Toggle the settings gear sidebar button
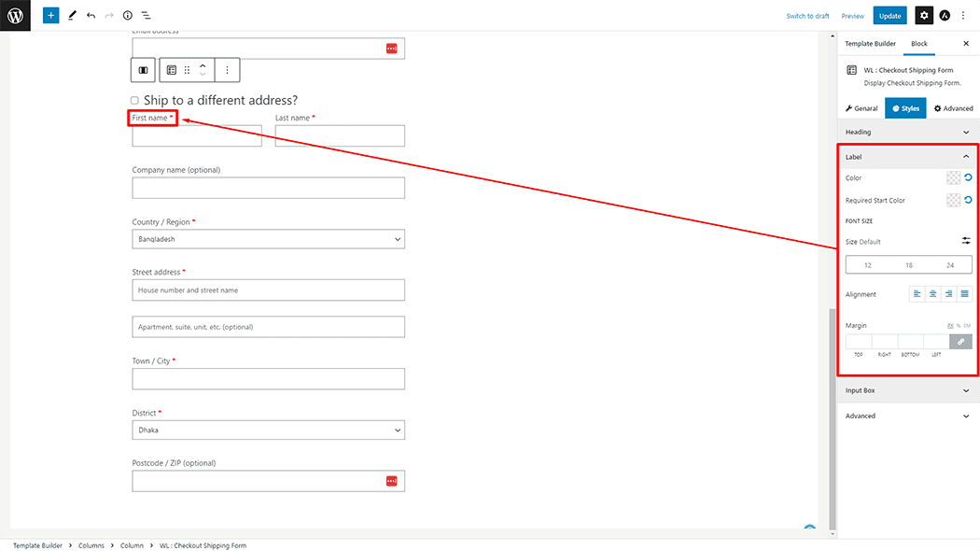The image size is (980, 551). pos(923,16)
